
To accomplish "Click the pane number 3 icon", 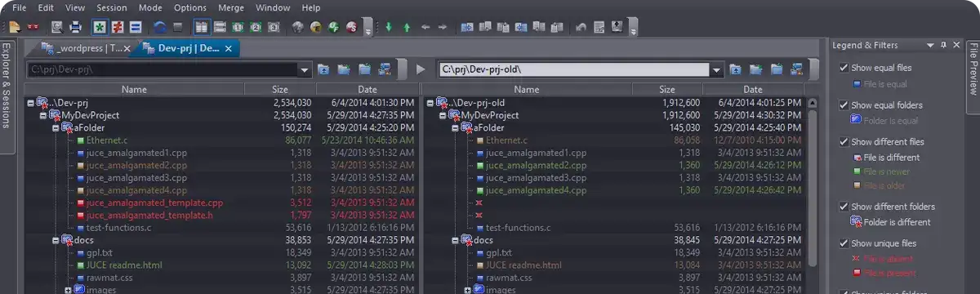I will point(274,27).
